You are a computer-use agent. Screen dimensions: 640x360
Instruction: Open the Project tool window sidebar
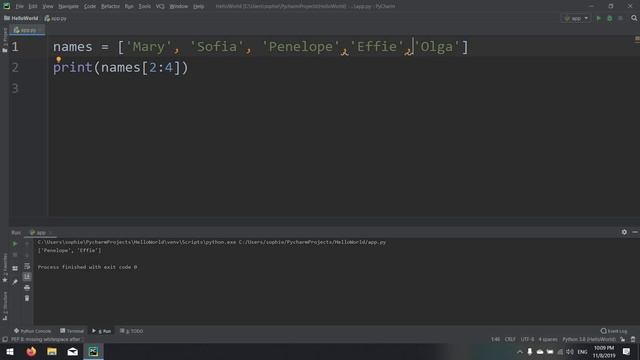tap(5, 40)
